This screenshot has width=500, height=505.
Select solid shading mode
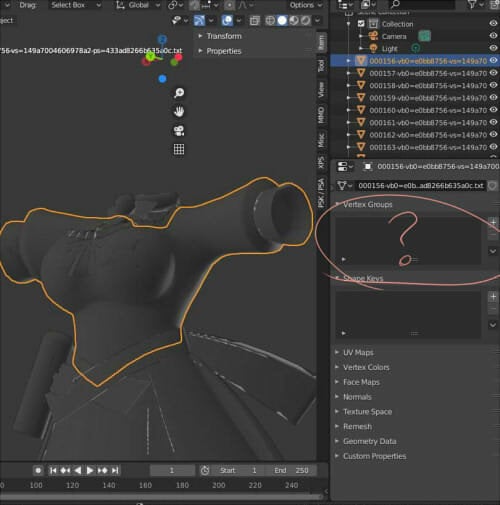282,21
